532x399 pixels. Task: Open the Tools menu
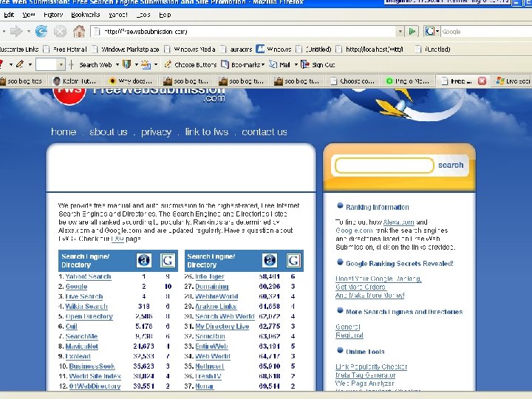[143, 15]
